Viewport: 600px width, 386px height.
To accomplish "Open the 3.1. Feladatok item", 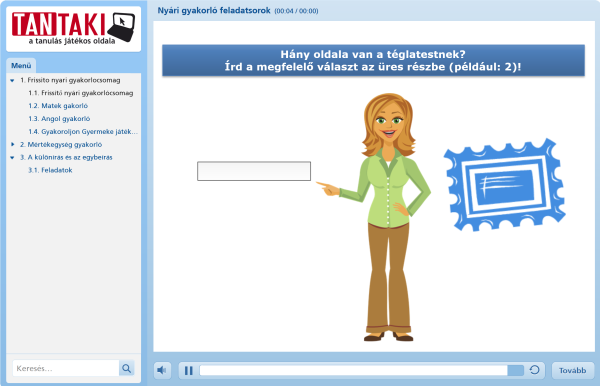I will pos(50,170).
